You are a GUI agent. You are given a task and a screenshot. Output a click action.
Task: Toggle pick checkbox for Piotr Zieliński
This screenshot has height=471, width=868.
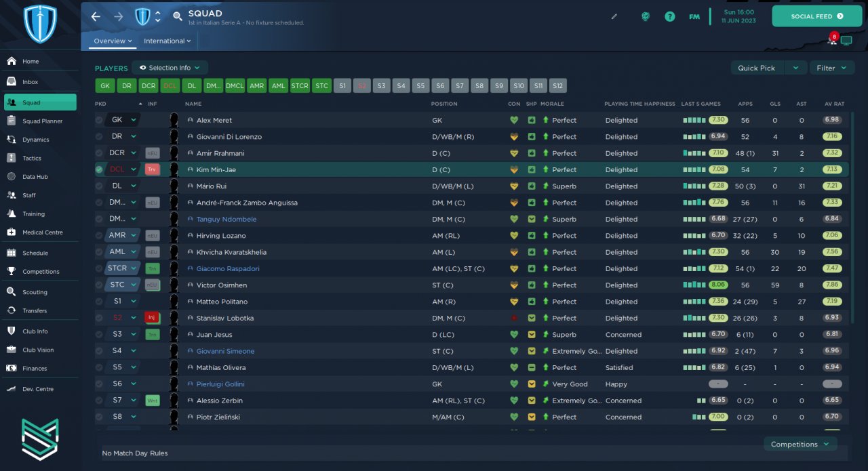point(100,417)
